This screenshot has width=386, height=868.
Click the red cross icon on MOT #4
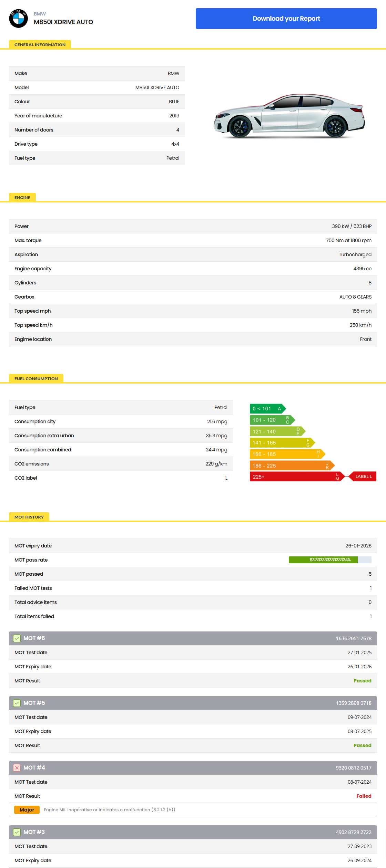pyautogui.click(x=17, y=768)
